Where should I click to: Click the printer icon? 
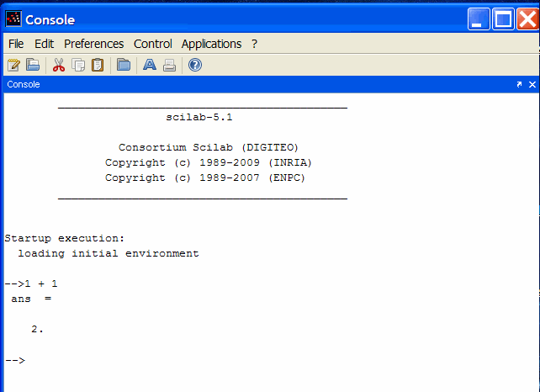coord(169,65)
